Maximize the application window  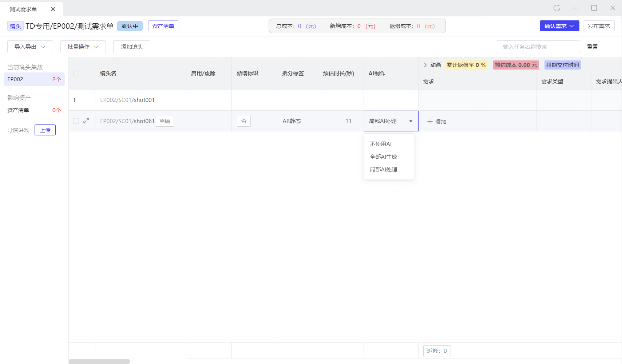pos(594,8)
